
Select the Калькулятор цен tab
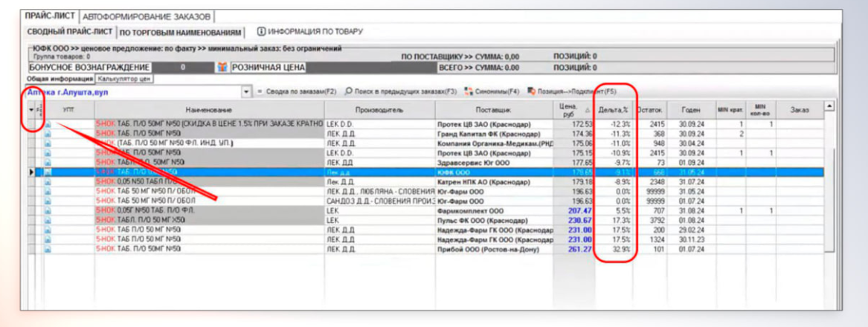pyautogui.click(x=124, y=78)
